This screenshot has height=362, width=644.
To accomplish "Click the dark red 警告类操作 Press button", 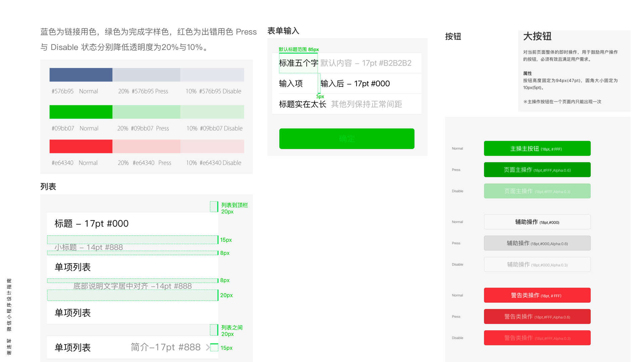I will [537, 317].
